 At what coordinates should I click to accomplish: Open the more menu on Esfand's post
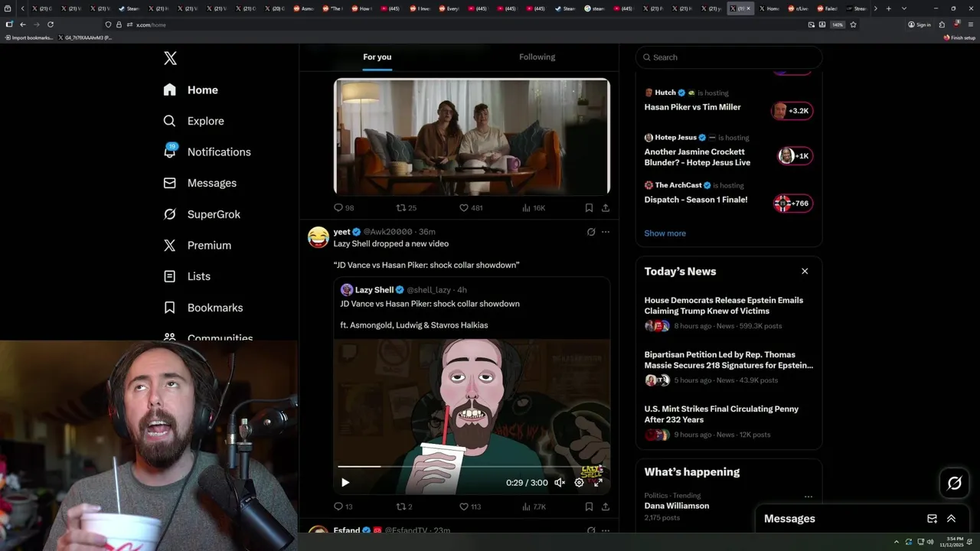tap(606, 530)
